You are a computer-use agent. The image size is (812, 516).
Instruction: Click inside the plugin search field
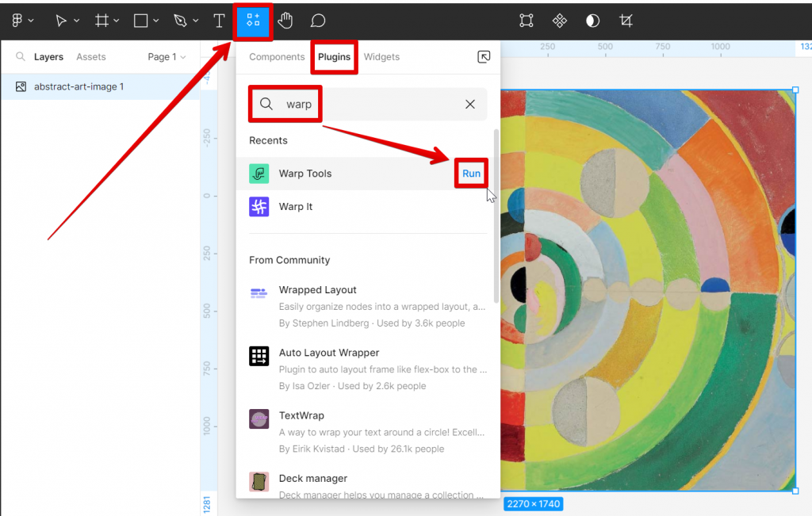(357, 104)
